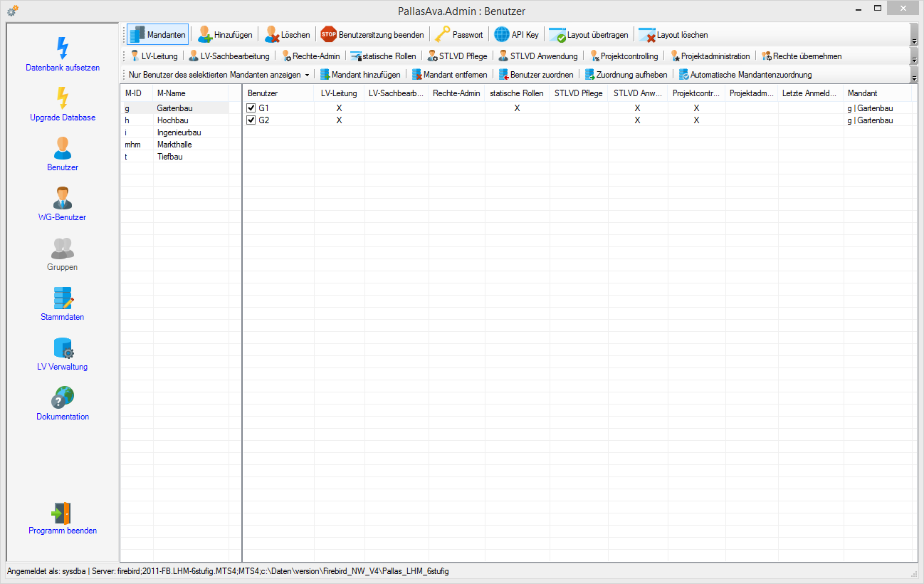
Task: Expand the first toolbar overflow arrow
Action: click(915, 42)
